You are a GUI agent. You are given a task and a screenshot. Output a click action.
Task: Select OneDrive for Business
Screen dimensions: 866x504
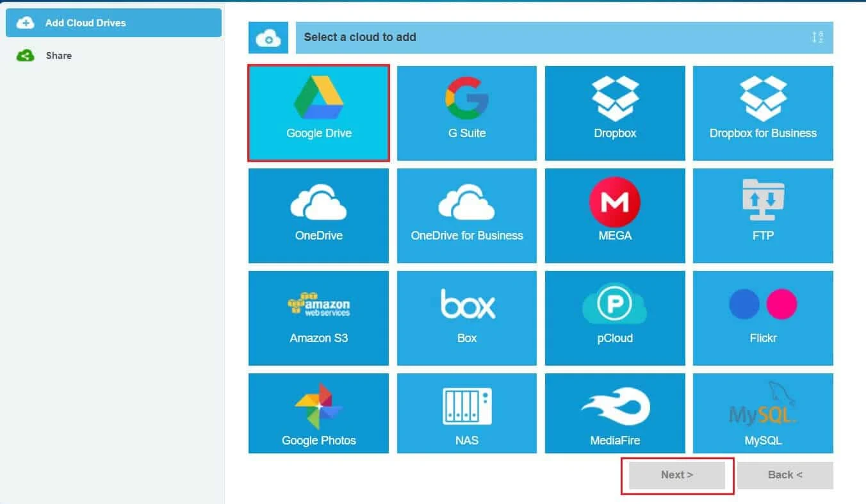click(x=466, y=215)
